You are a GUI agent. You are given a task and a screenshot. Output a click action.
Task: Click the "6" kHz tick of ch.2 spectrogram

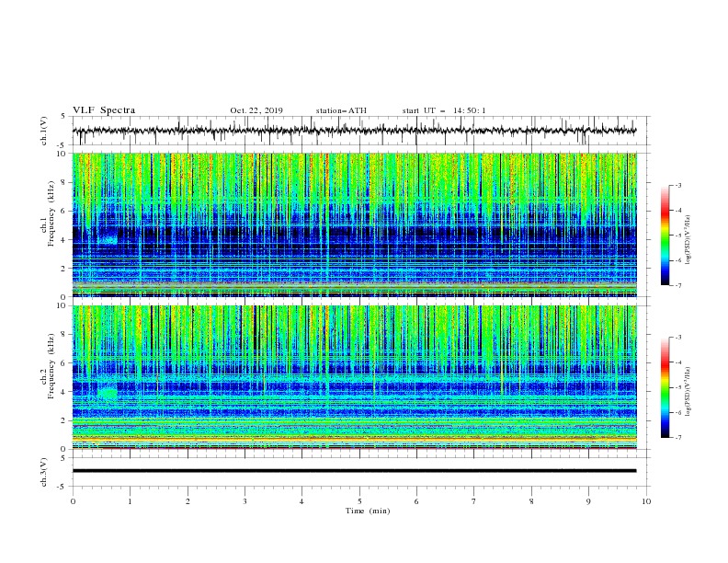click(64, 363)
